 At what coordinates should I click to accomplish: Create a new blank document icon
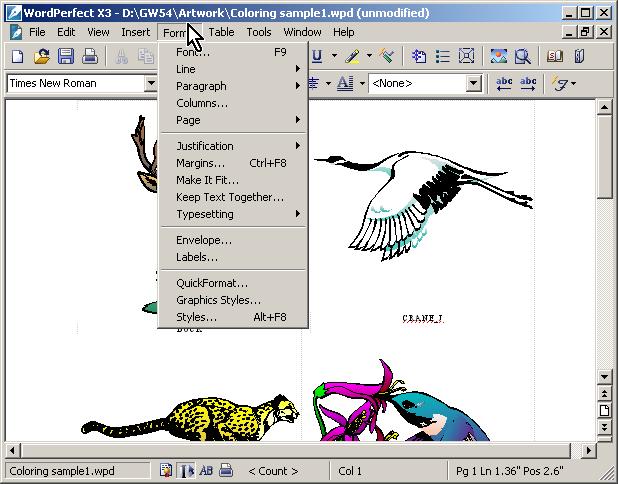pyautogui.click(x=17, y=56)
